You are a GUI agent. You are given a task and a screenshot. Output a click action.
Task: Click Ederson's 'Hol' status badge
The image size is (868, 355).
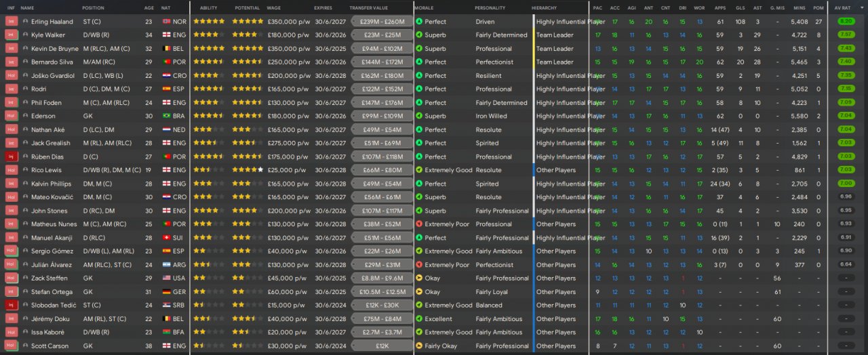click(x=11, y=116)
